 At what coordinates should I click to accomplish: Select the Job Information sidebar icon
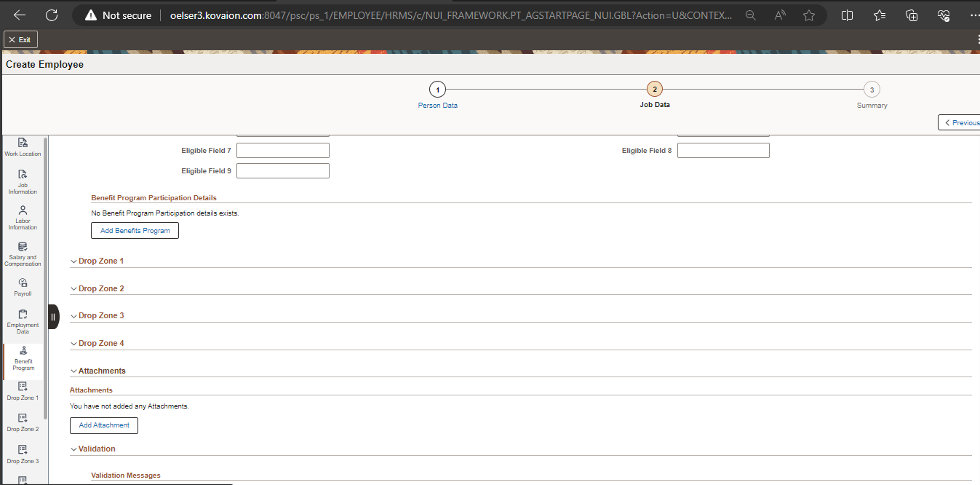click(23, 180)
